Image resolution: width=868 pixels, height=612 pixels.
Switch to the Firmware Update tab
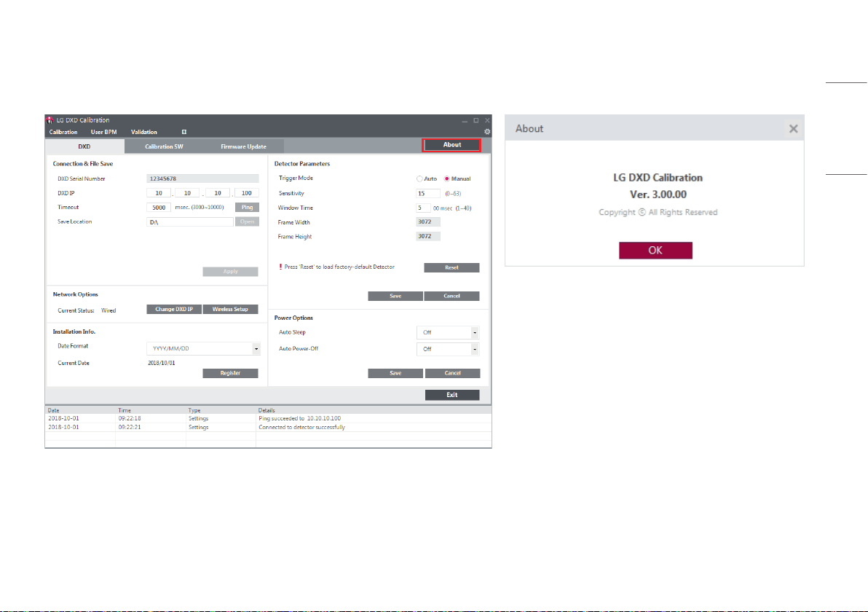243,146
